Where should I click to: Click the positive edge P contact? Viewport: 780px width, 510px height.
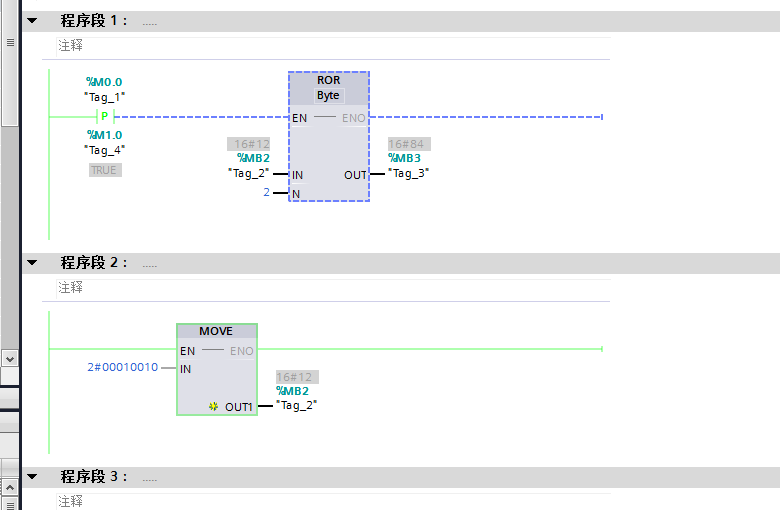[104, 117]
